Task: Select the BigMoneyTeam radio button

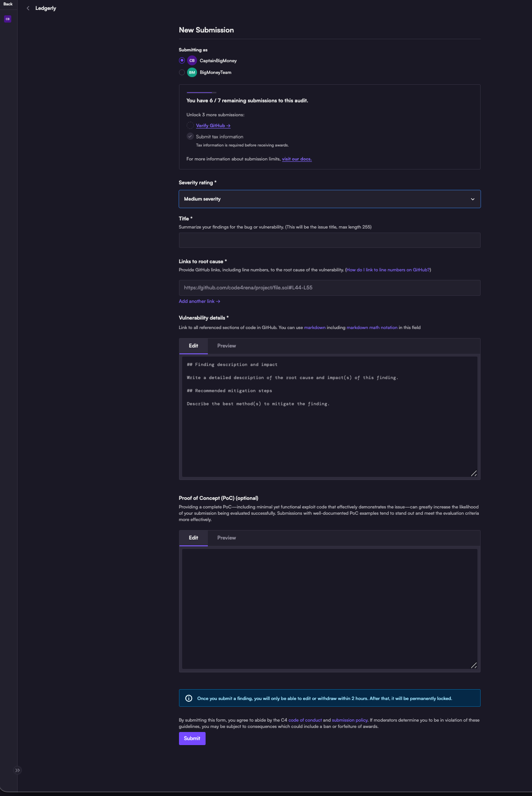Action: point(182,72)
